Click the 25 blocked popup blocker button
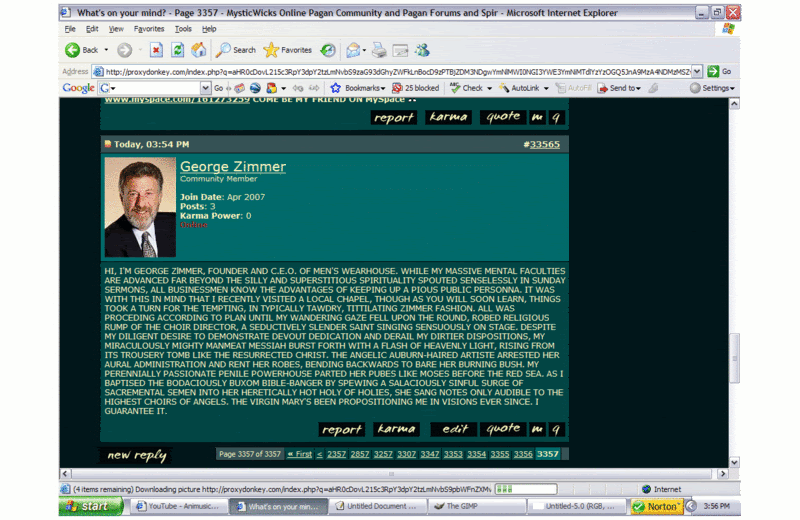Image resolution: width=800 pixels, height=520 pixels. click(x=415, y=88)
